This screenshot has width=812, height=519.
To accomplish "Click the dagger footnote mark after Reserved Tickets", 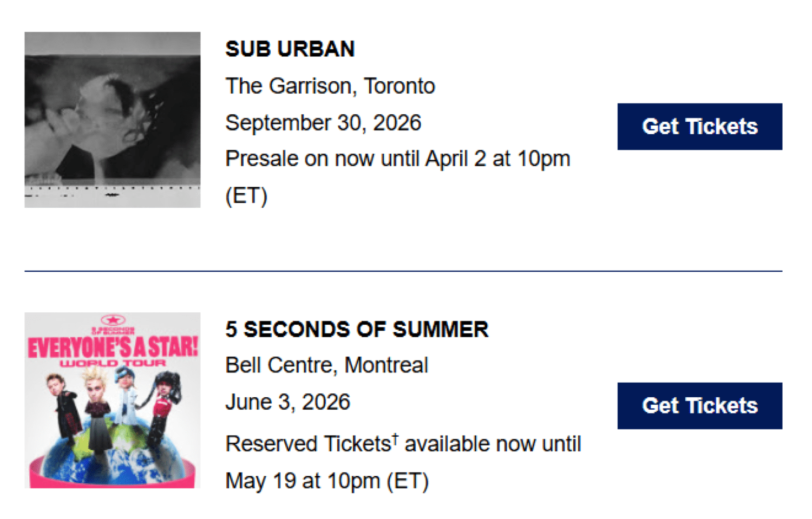I will tap(396, 437).
